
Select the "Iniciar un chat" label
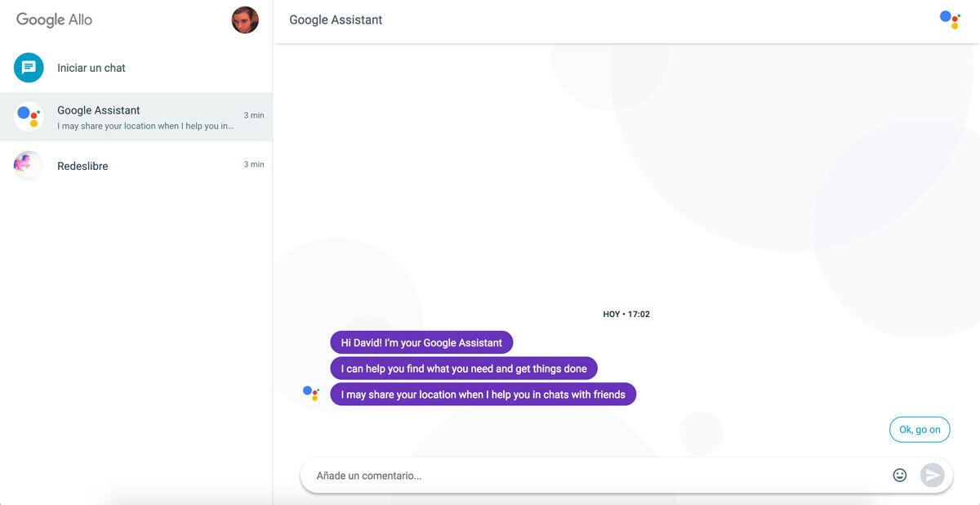tap(91, 68)
